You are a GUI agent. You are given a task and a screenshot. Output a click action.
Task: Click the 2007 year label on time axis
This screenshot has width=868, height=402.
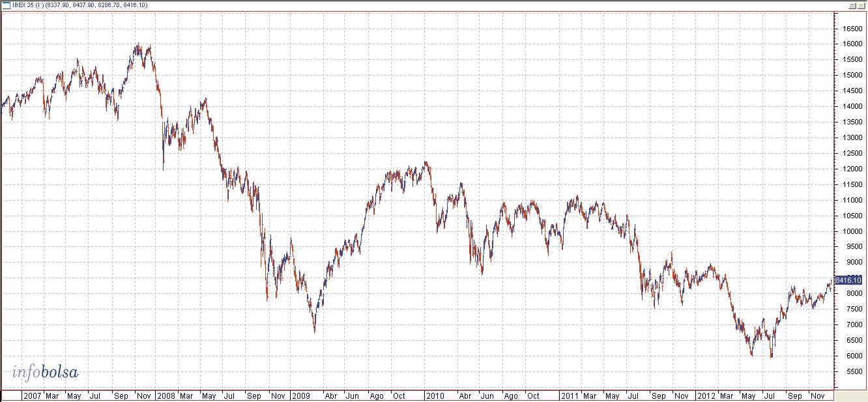click(x=32, y=395)
